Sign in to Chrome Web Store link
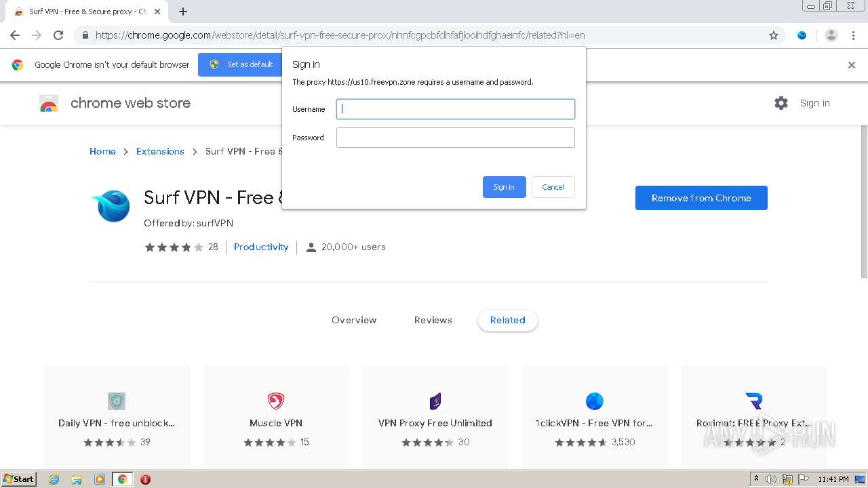868x488 pixels. pyautogui.click(x=814, y=103)
